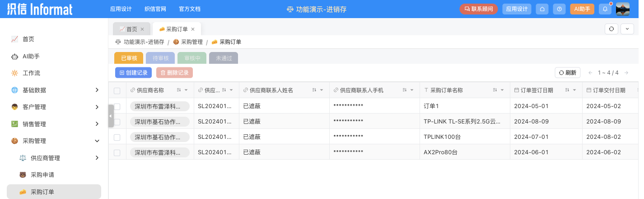Open 应用设计 link next to 织信官网

[121, 9]
